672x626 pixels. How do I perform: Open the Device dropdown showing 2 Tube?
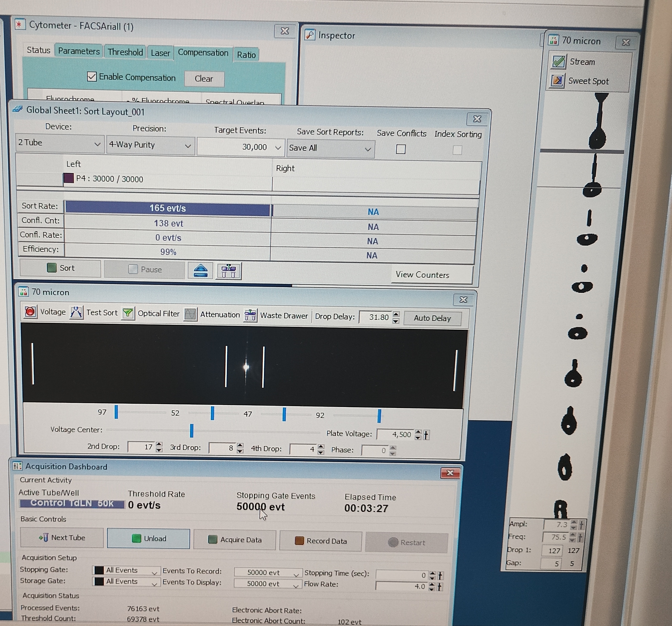coord(60,143)
